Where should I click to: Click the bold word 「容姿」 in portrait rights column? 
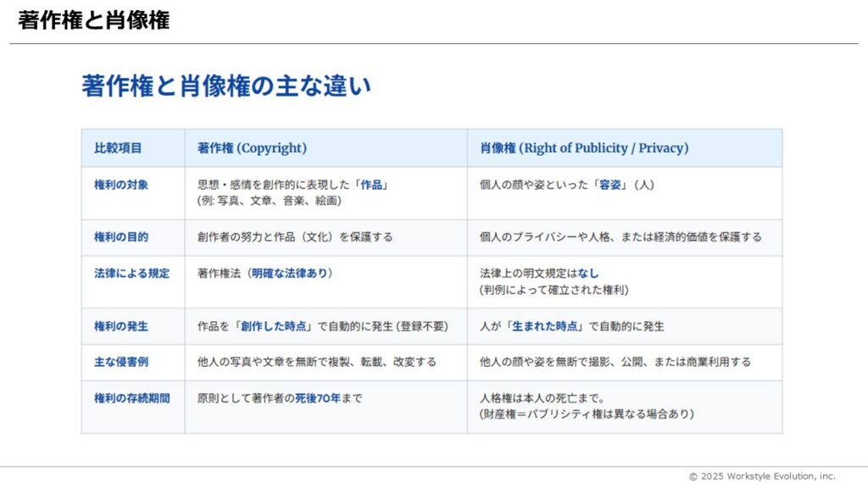click(x=610, y=185)
